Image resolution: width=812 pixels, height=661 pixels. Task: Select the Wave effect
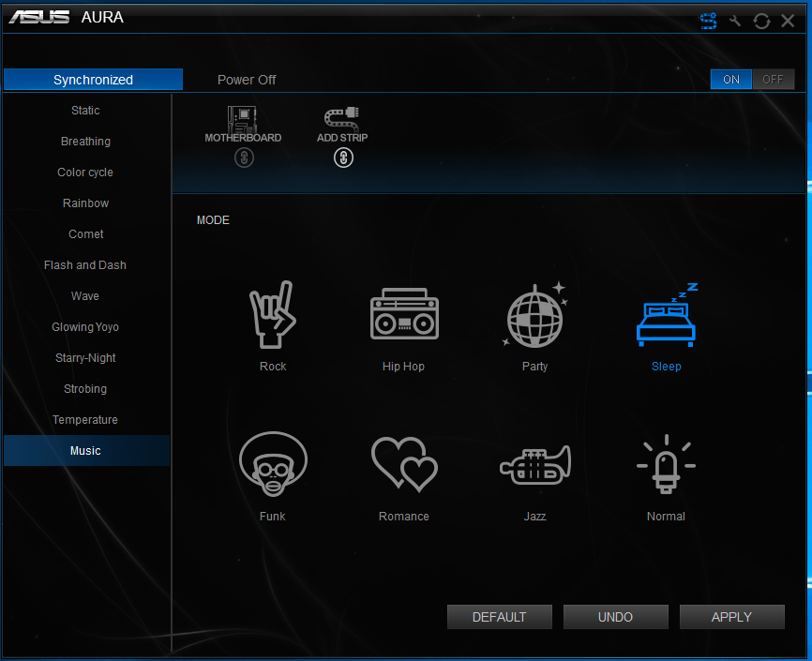pos(86,295)
